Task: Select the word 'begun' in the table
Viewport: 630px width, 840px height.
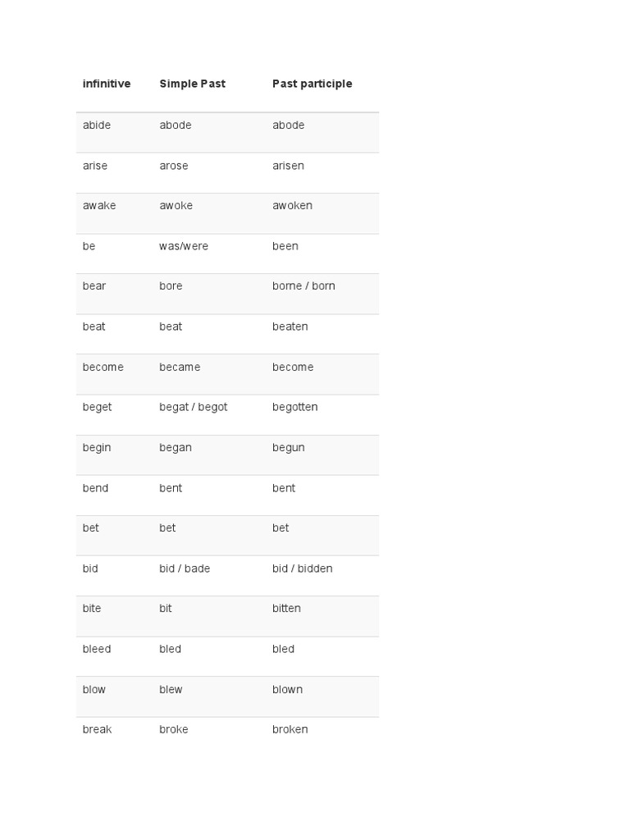Action: 289,448
